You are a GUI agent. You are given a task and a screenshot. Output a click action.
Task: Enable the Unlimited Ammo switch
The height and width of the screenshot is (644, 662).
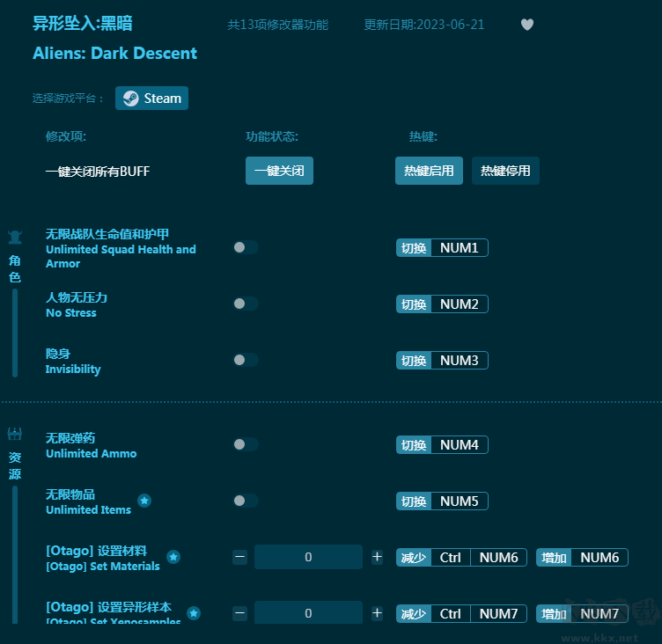(x=246, y=444)
